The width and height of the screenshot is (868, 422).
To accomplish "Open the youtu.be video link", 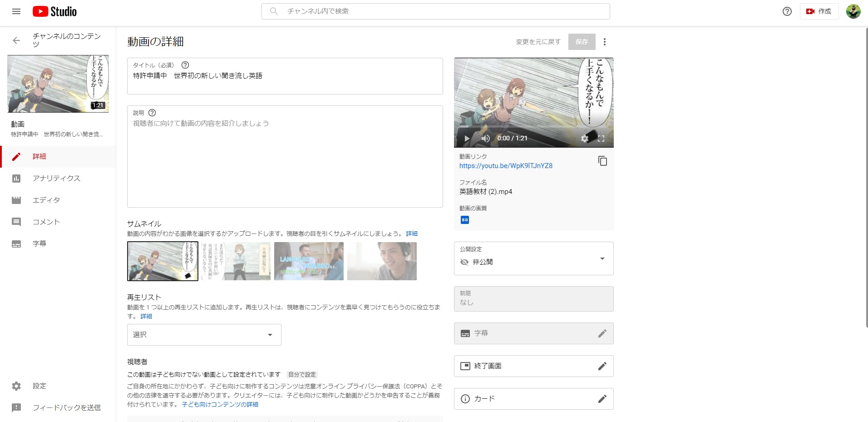I will pyautogui.click(x=506, y=166).
